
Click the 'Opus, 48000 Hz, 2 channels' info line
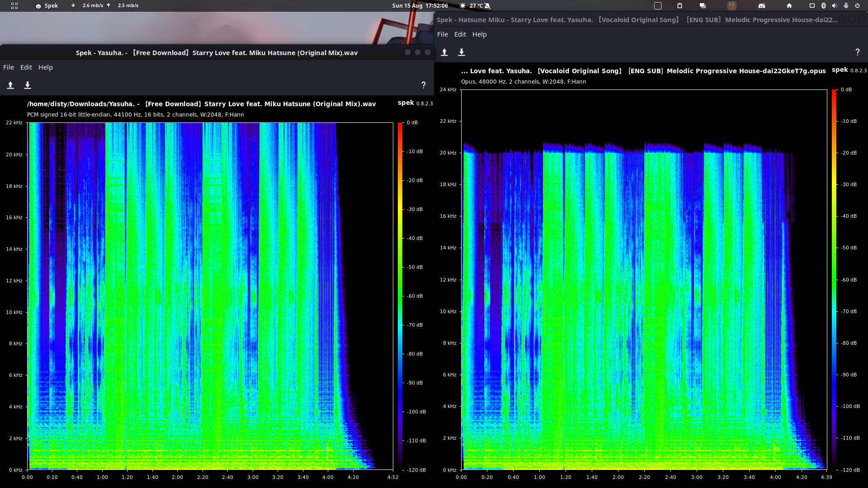(524, 82)
